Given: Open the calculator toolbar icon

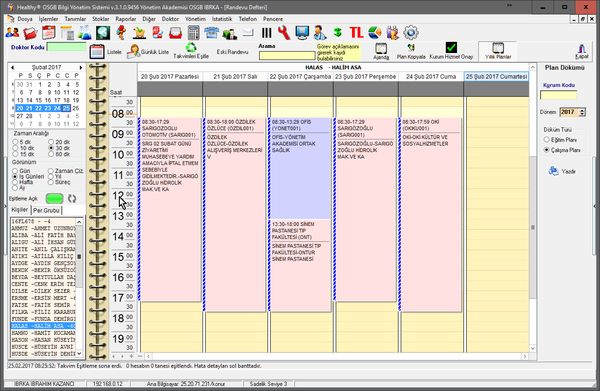Looking at the screenshot, I should (193, 33).
